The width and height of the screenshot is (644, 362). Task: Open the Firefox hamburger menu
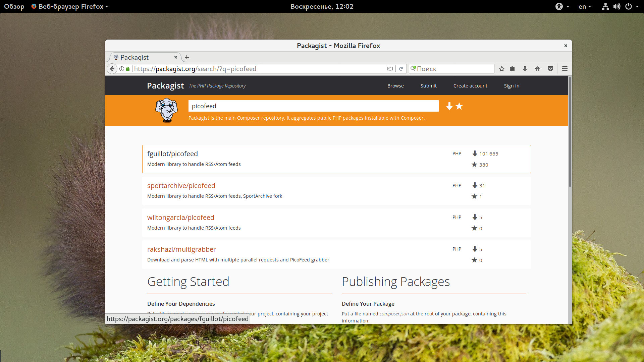click(565, 69)
